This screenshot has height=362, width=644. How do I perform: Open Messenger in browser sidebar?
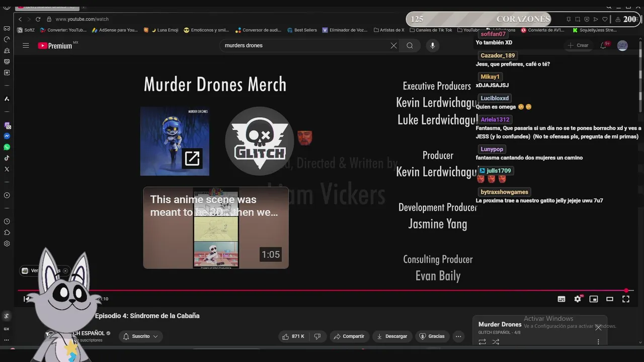(x=7, y=136)
